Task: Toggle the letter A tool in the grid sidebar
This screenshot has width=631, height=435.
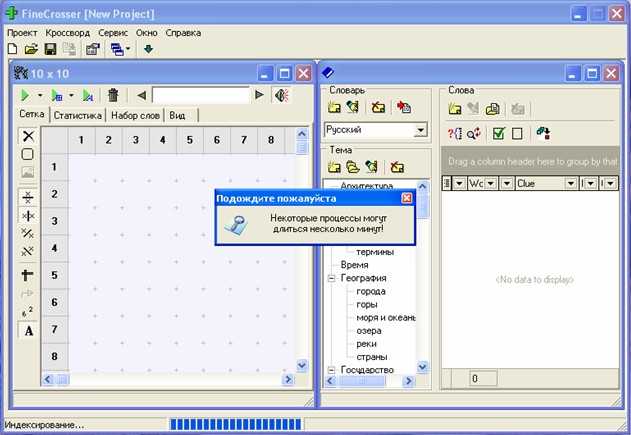Action: coord(29,331)
